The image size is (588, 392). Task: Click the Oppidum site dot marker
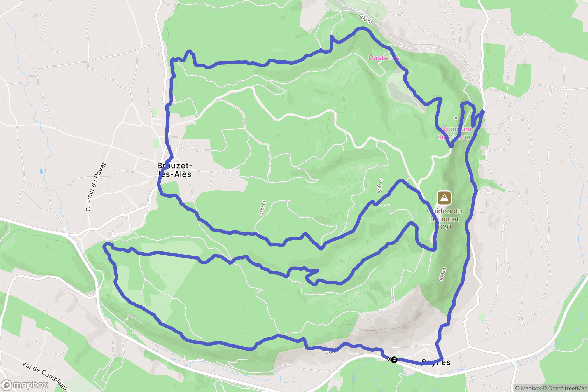(456, 118)
